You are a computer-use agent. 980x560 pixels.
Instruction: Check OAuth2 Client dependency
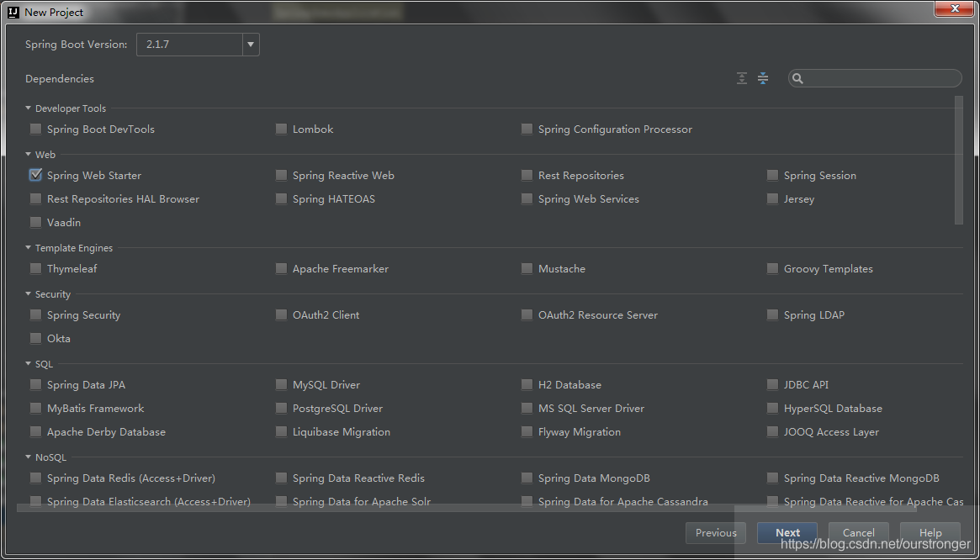pyautogui.click(x=281, y=315)
